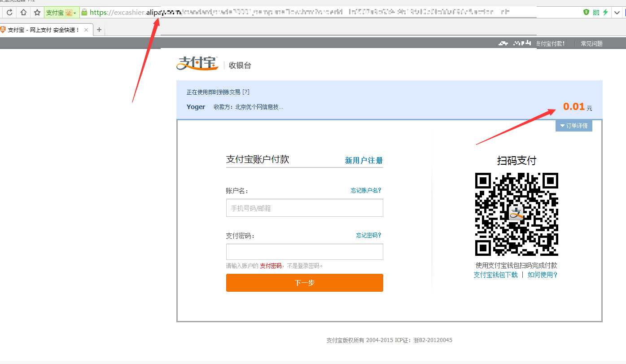
Task: Bookmark this page with the star icon
Action: coord(37,12)
